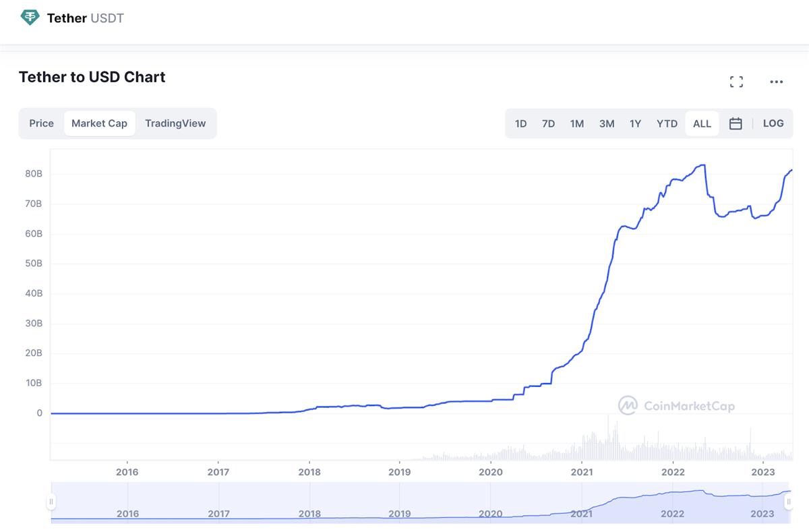This screenshot has width=809, height=532.
Task: Set chart range to 7D
Action: coord(548,123)
